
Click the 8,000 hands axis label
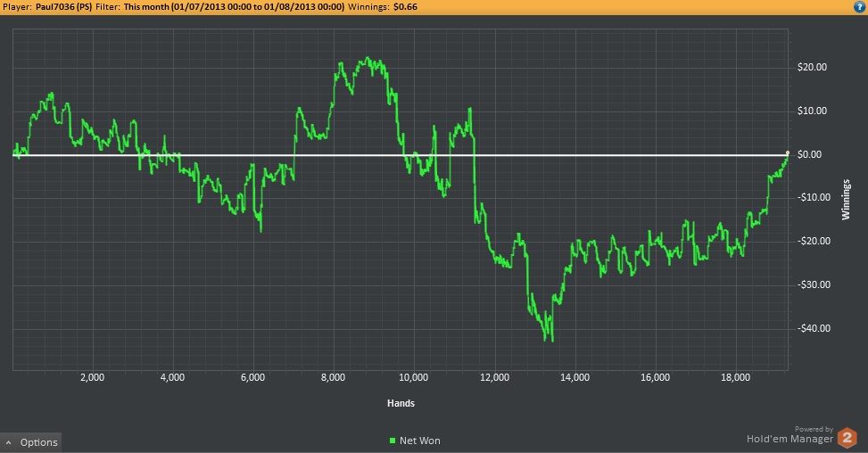334,377
